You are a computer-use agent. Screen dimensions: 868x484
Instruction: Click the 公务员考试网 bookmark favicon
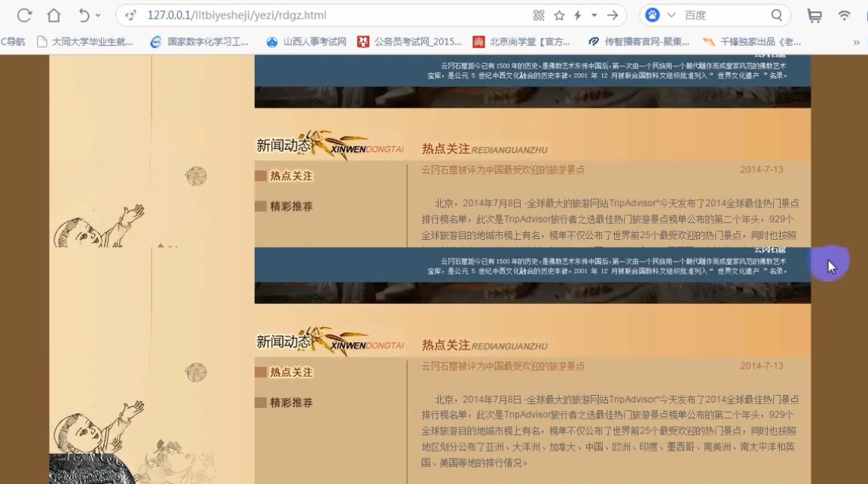tap(363, 42)
